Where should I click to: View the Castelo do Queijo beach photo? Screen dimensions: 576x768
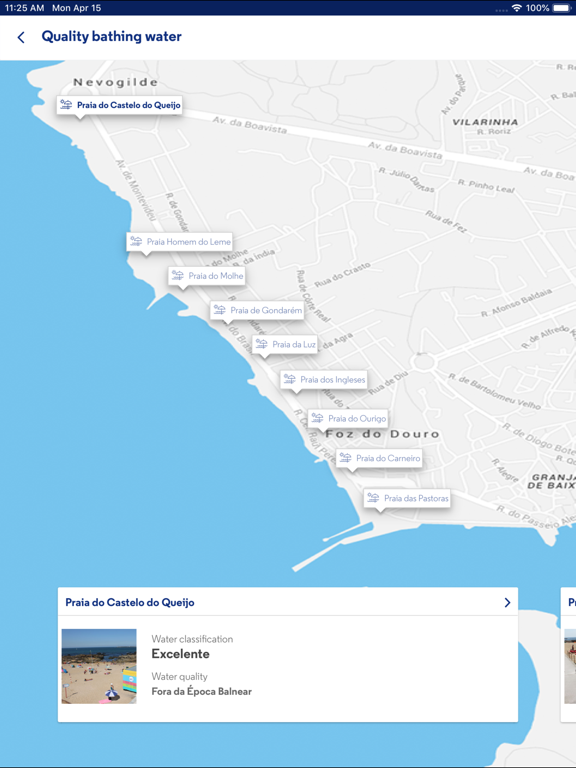[99, 666]
